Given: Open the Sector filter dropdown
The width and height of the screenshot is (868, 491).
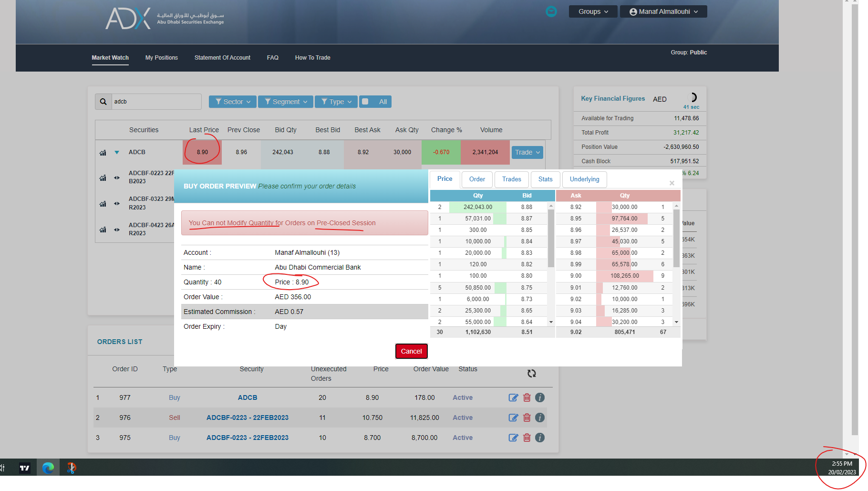Looking at the screenshot, I should tap(232, 101).
